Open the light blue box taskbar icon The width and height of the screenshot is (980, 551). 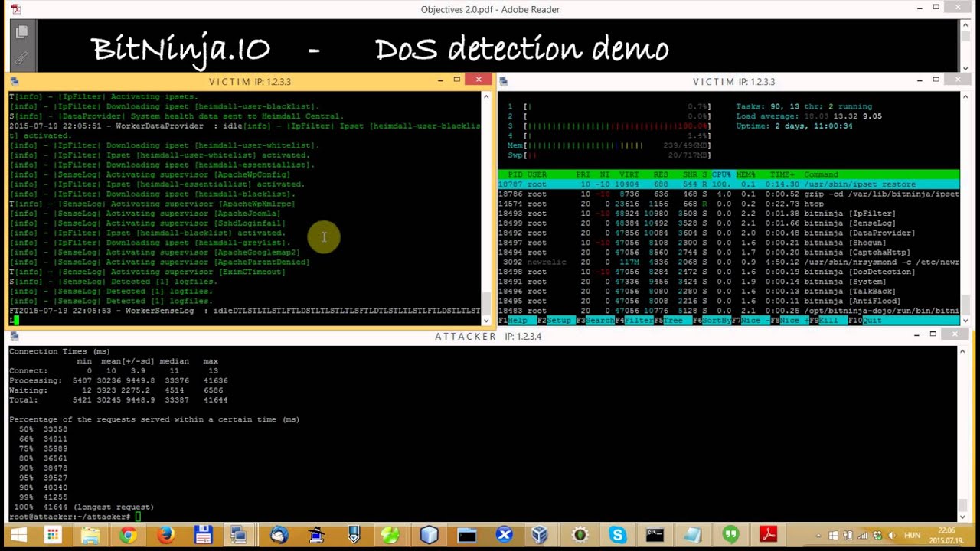[x=430, y=535]
